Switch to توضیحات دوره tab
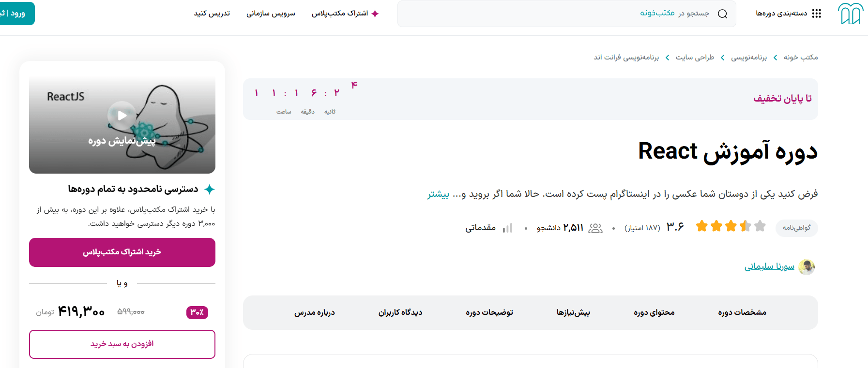This screenshot has height=368, width=868. pyautogui.click(x=489, y=312)
